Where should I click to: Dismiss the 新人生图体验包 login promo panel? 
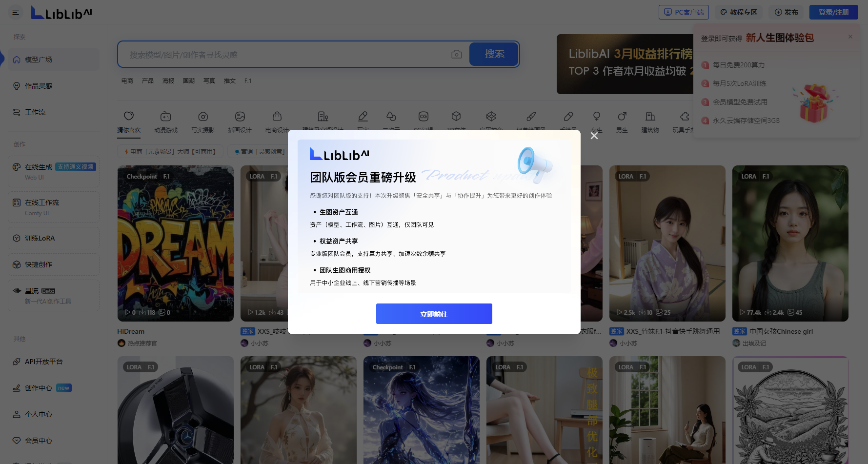(x=850, y=37)
